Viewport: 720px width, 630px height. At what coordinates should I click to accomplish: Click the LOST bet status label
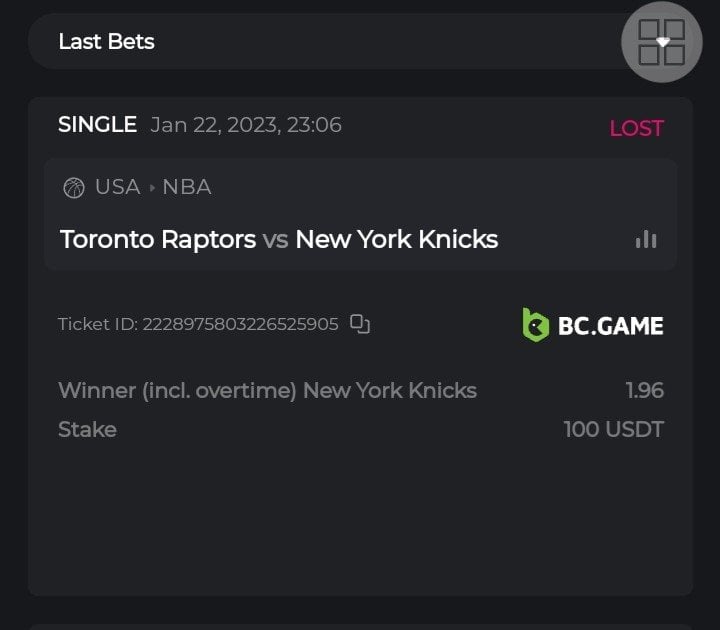(x=636, y=128)
